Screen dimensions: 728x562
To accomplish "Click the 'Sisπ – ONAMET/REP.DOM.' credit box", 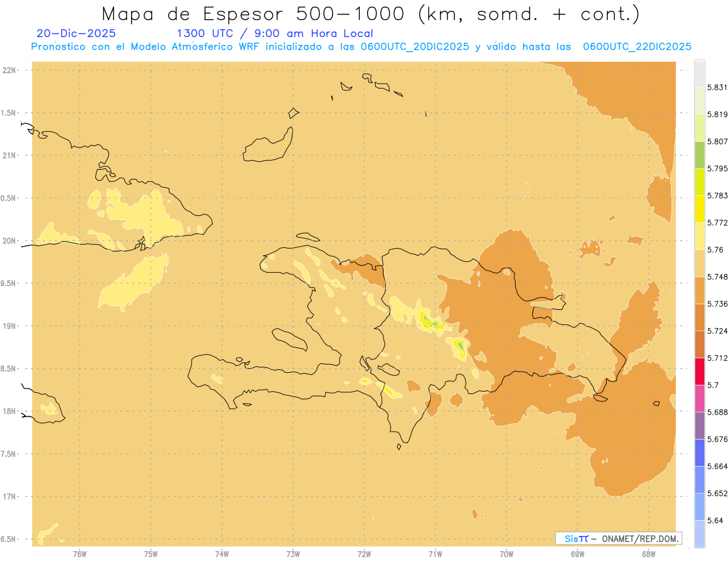I will pos(618,538).
